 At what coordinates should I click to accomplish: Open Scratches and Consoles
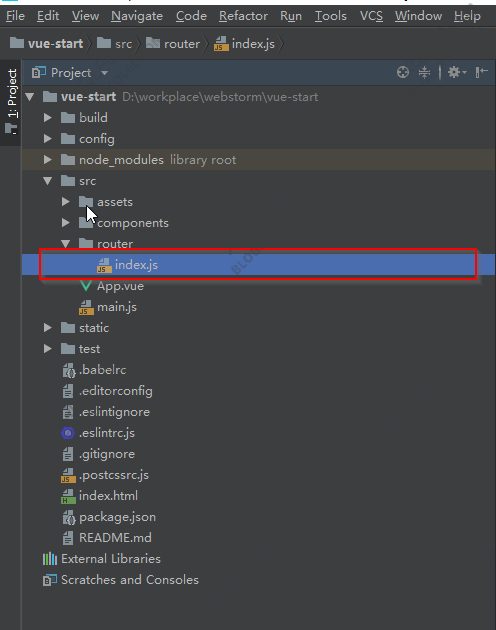pos(121,579)
